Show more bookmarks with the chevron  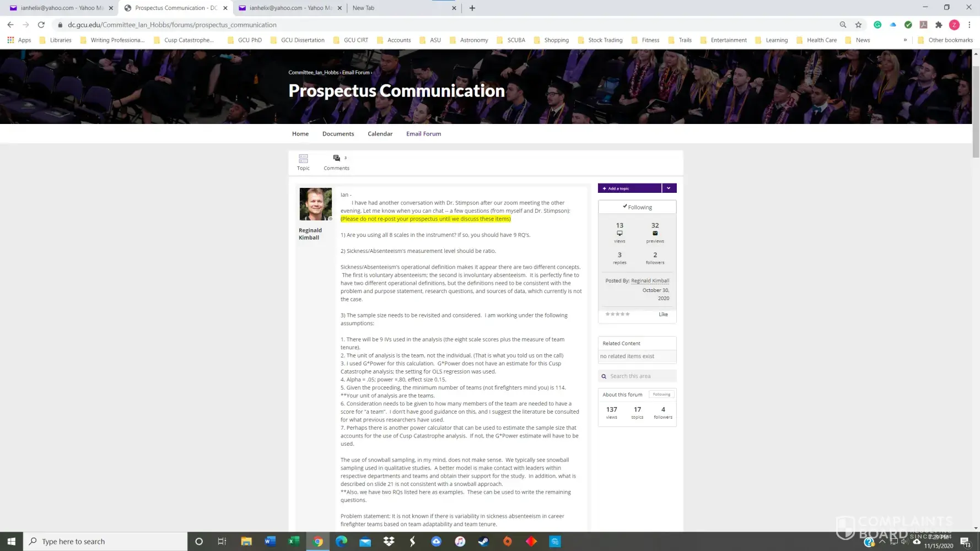[905, 40]
